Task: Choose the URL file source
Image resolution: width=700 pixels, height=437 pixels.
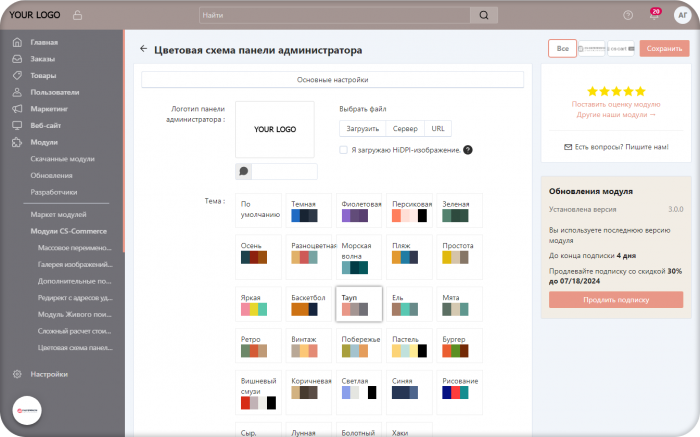Action: 438,129
